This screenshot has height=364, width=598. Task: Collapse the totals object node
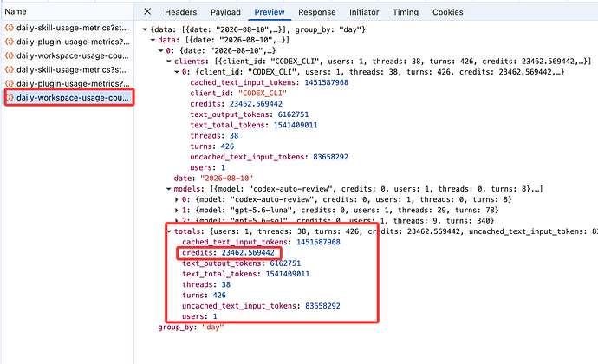(x=169, y=231)
